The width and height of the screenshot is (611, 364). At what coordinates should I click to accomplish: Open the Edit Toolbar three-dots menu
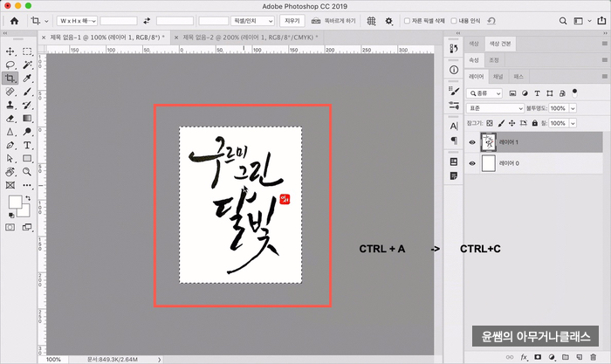tap(27, 185)
